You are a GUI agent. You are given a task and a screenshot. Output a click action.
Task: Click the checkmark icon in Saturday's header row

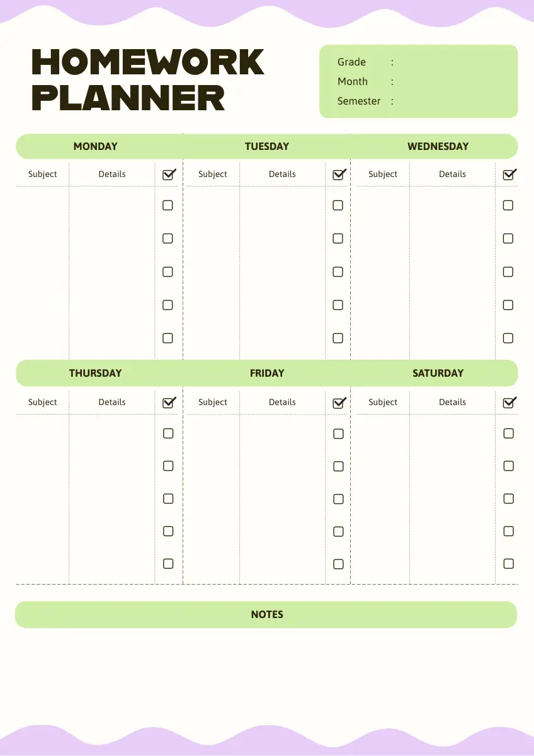coord(509,403)
